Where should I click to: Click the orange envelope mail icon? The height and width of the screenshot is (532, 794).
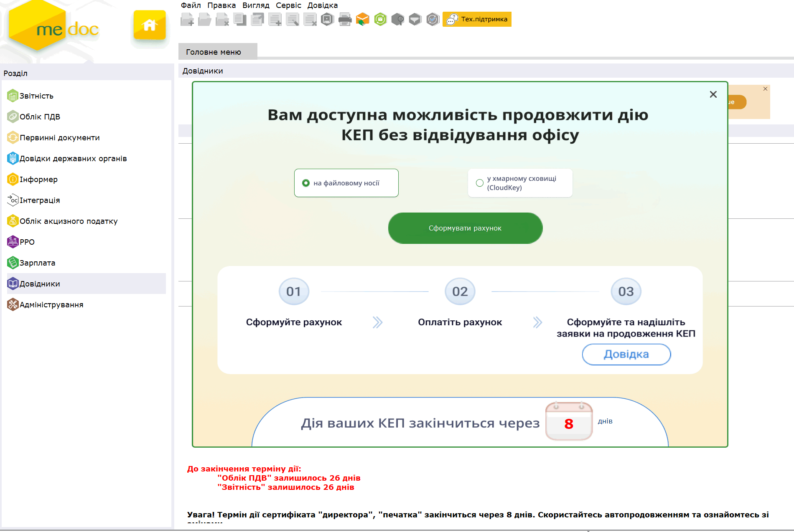pyautogui.click(x=362, y=19)
